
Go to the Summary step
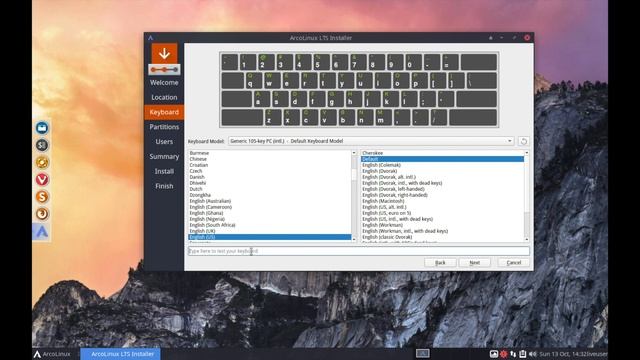click(164, 156)
